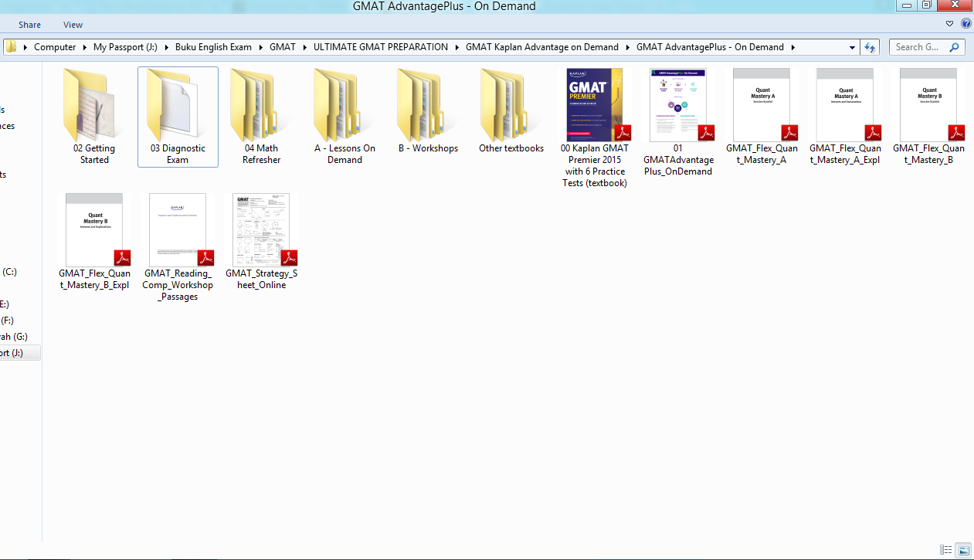Open the Help question mark icon

[x=966, y=24]
